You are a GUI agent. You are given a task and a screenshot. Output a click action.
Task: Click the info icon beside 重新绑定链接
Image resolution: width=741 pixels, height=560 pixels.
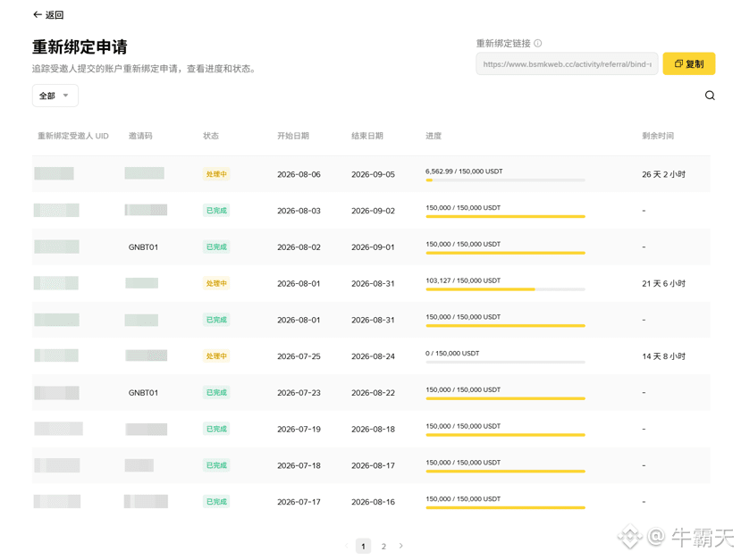[x=538, y=44]
